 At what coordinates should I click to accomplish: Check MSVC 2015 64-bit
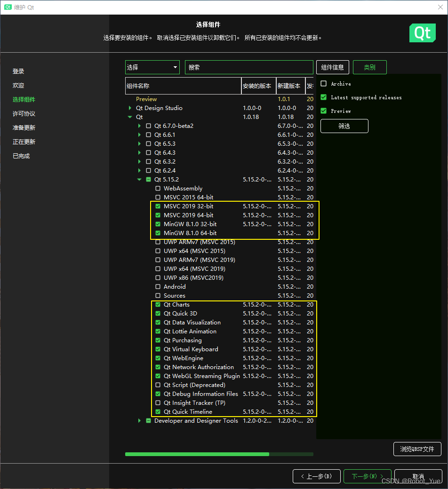158,197
